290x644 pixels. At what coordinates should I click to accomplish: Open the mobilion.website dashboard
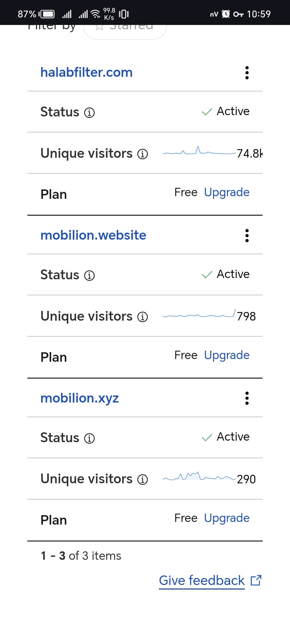pyautogui.click(x=93, y=235)
